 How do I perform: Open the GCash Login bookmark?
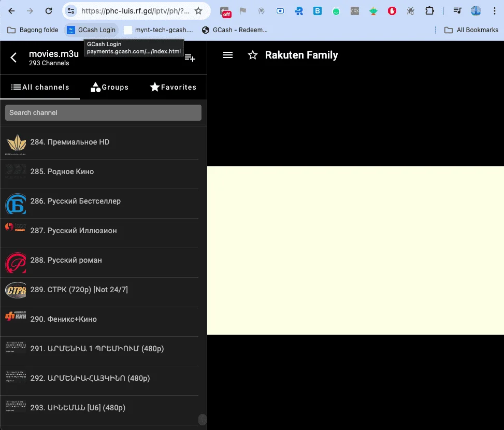(91, 30)
